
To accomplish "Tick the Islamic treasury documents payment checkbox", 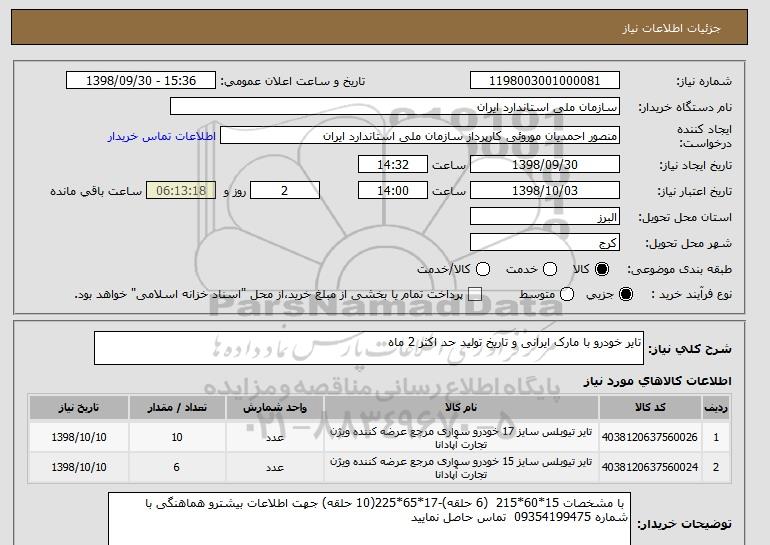I will [475, 295].
